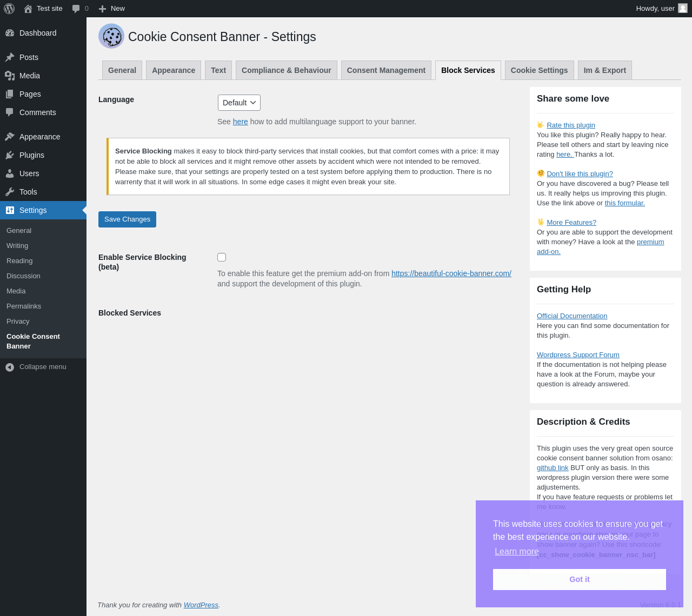Click the plus New icon in admin bar
Screen dimensions: 692x616
(102, 9)
